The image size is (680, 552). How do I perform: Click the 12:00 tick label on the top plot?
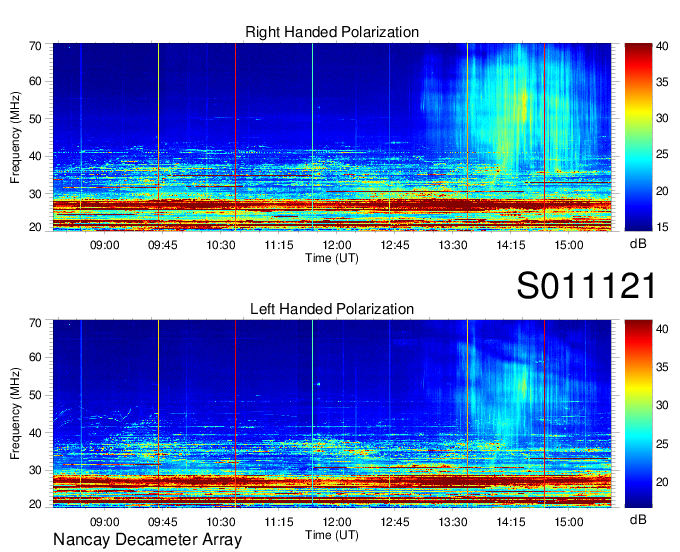(x=337, y=245)
